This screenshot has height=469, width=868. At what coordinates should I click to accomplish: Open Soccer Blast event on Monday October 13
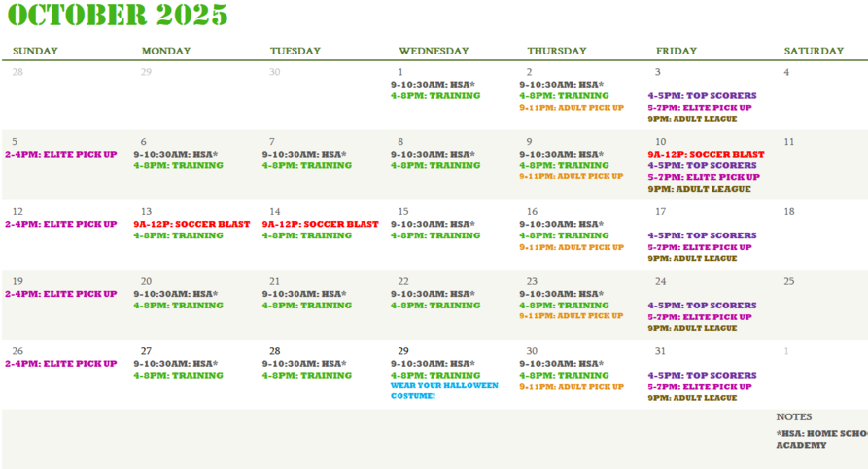click(191, 224)
